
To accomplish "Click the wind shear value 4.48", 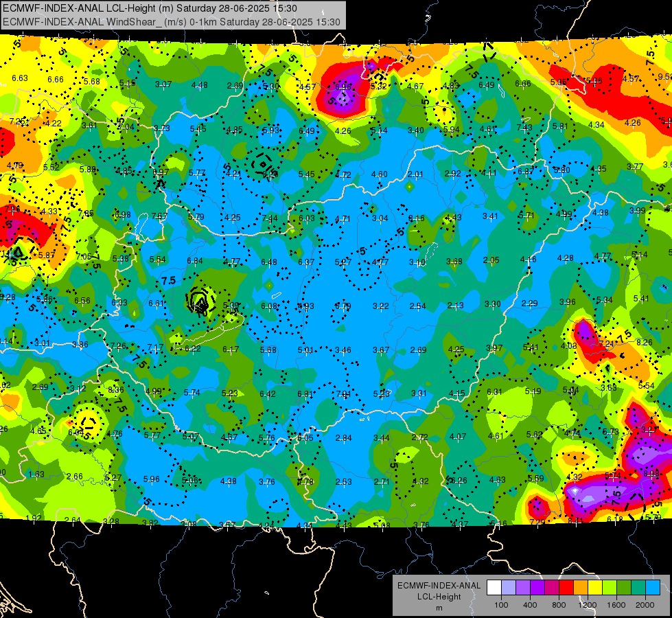I will click(200, 85).
